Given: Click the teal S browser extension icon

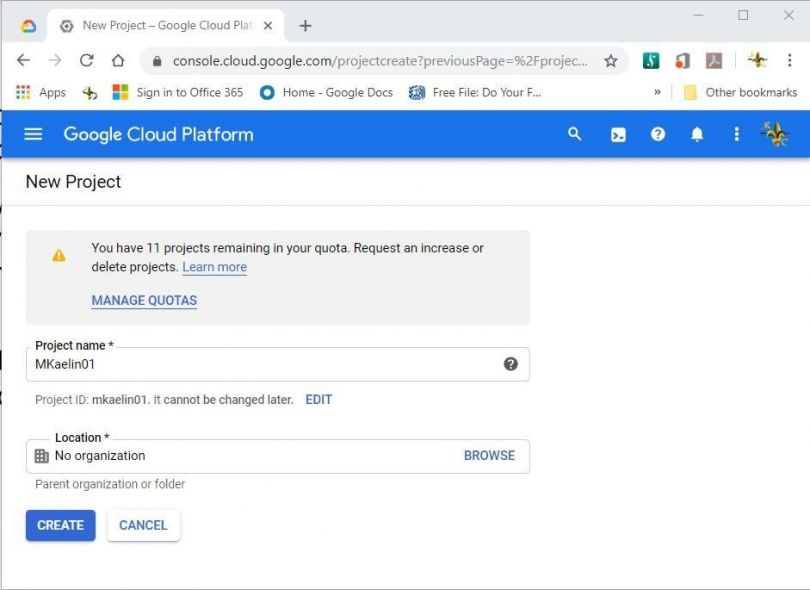Looking at the screenshot, I should click(650, 60).
